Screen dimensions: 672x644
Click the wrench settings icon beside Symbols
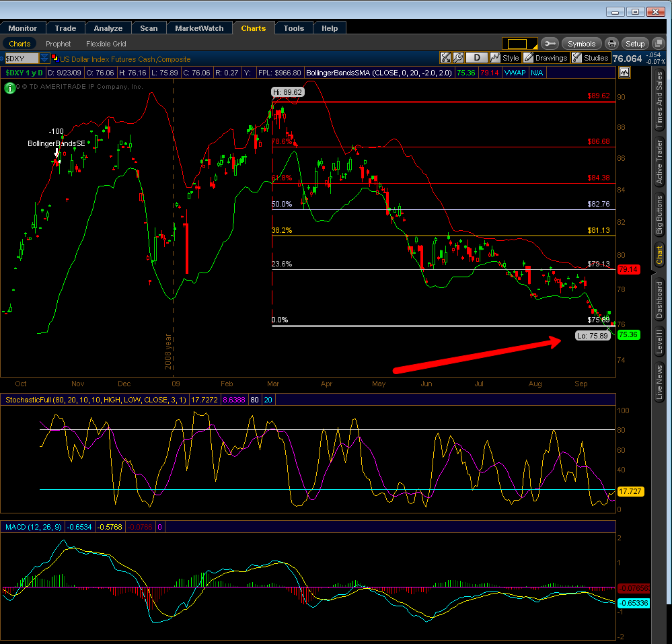[x=550, y=44]
